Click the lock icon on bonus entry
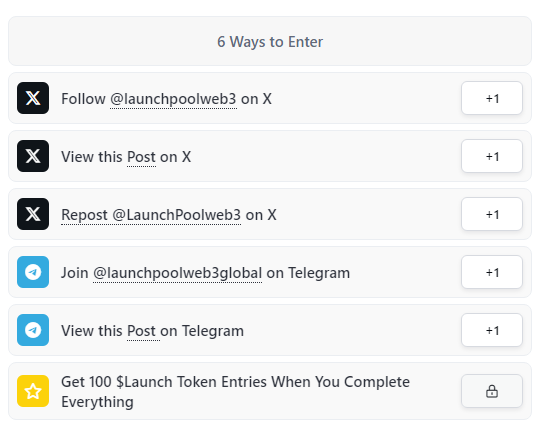Viewport: 540px width, 426px height. (x=492, y=391)
